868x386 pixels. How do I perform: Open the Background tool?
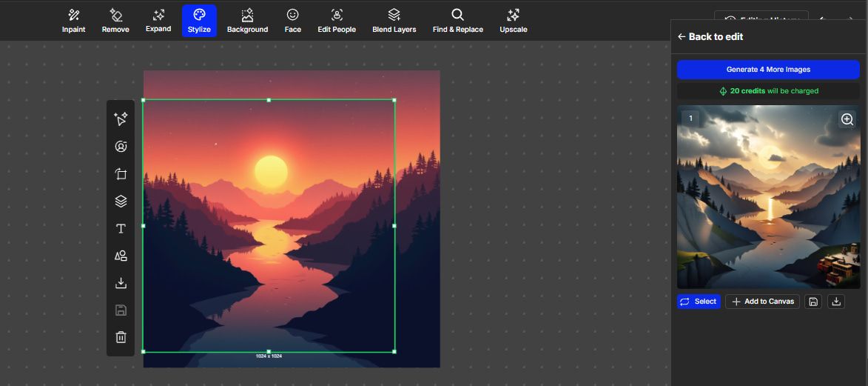247,21
